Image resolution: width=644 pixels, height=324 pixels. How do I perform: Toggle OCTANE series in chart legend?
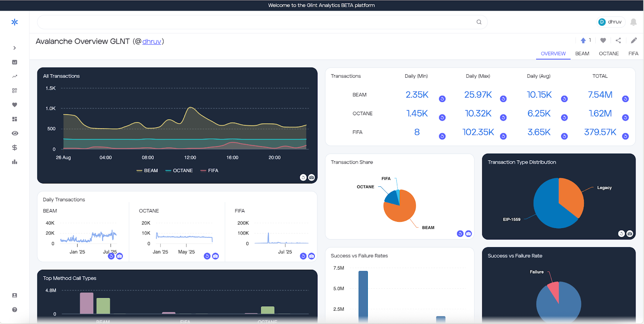pyautogui.click(x=179, y=171)
